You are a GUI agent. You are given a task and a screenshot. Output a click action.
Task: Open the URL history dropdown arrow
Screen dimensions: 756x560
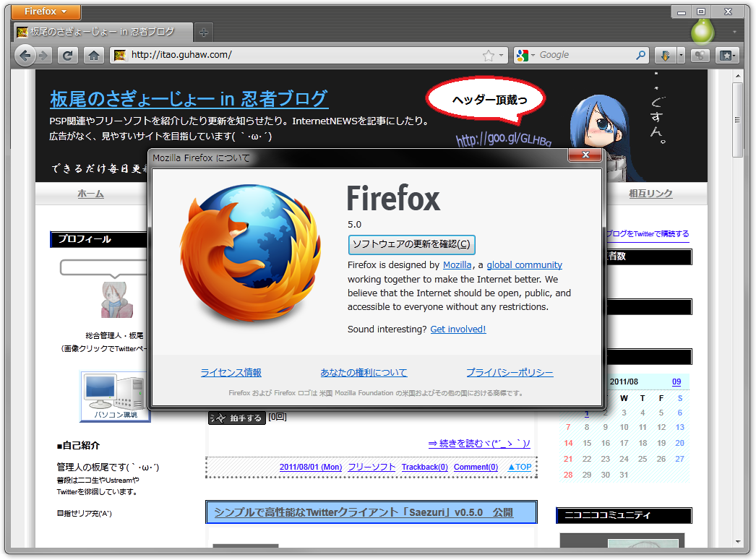[x=502, y=56]
